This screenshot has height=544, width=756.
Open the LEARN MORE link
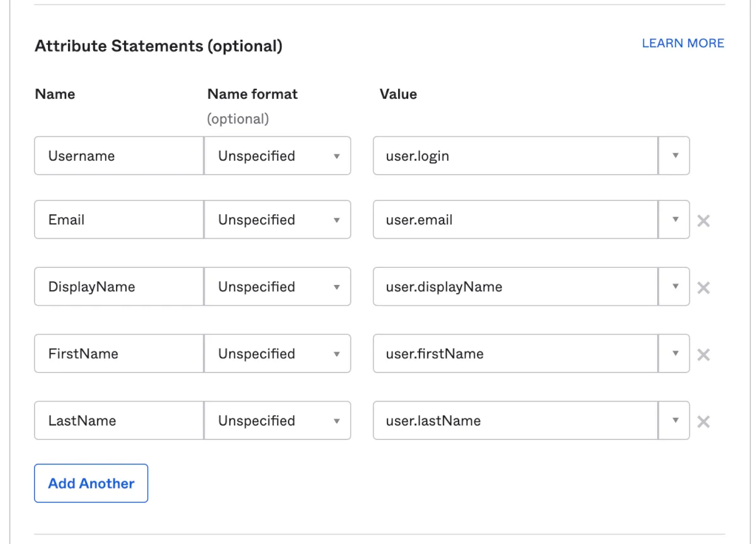pos(683,43)
